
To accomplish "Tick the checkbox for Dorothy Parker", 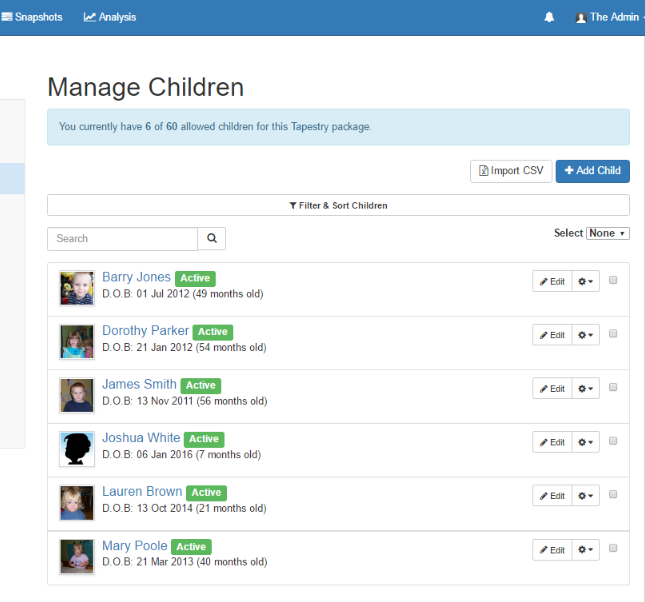I will tap(613, 333).
